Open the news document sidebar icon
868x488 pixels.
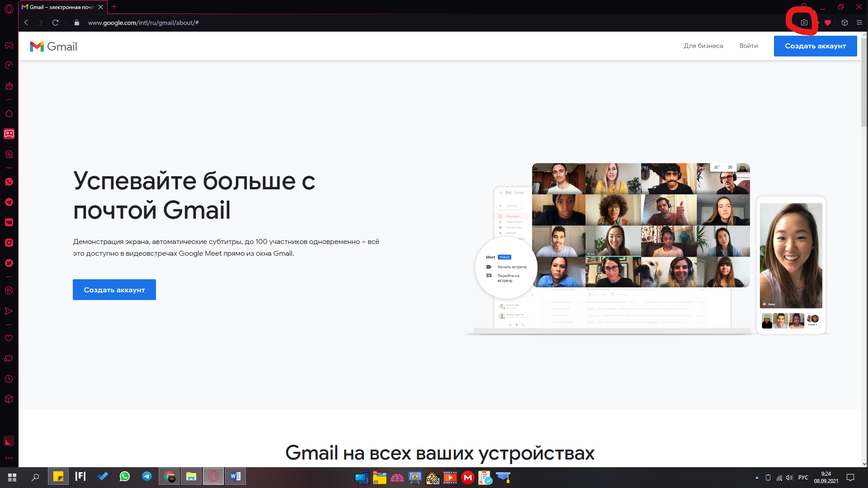(9, 155)
